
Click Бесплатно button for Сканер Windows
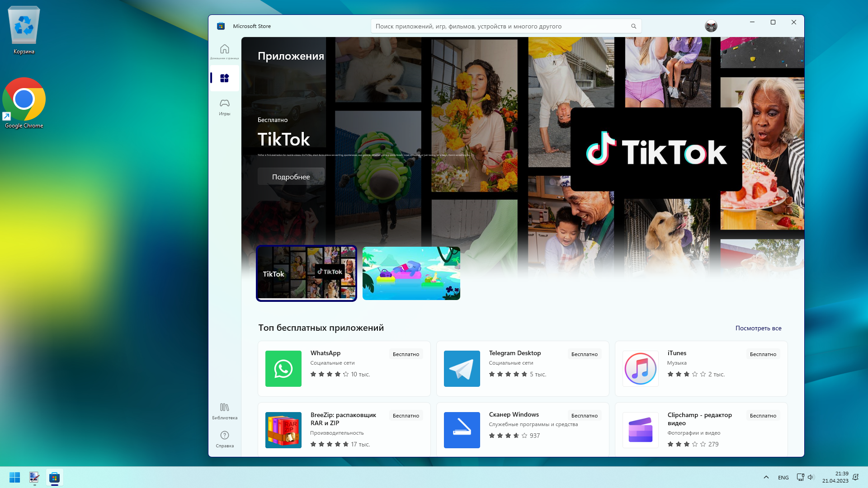click(x=585, y=416)
